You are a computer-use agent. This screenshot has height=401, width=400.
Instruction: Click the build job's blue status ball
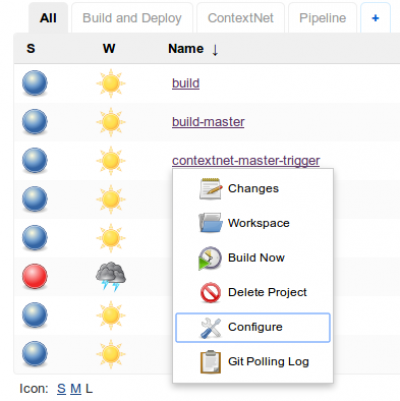coord(35,83)
